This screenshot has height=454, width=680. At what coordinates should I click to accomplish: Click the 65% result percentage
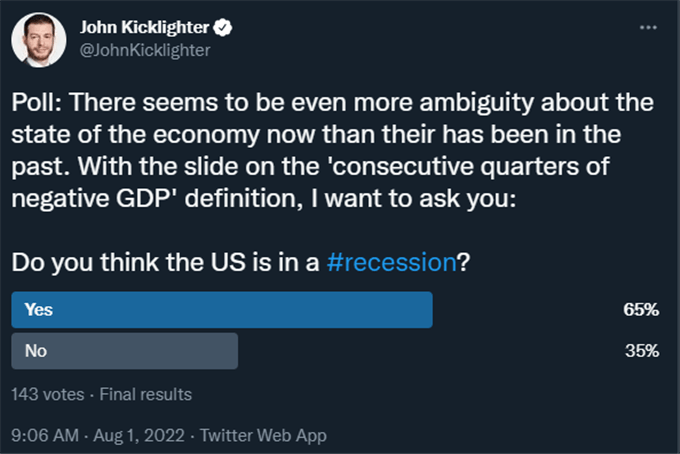pos(641,310)
